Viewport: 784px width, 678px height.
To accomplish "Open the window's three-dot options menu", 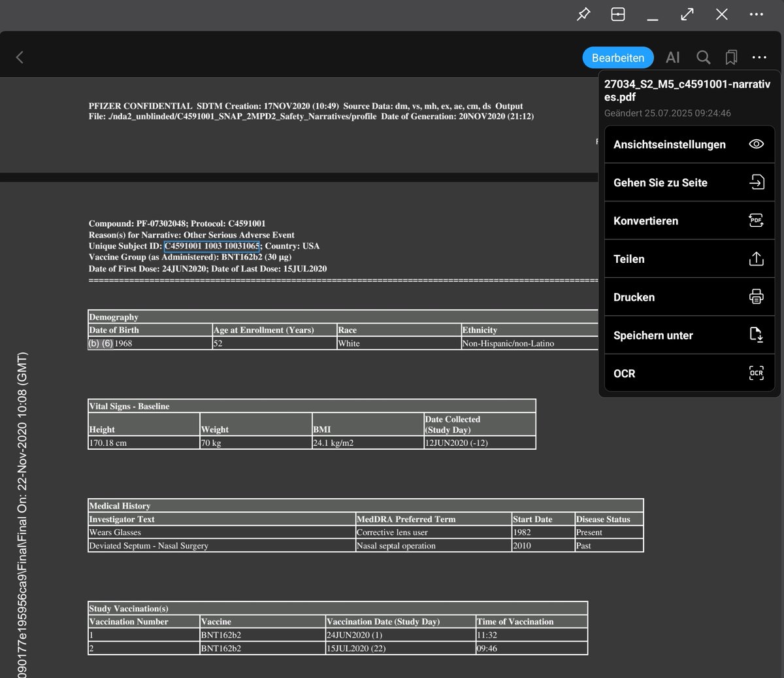I will 756,14.
